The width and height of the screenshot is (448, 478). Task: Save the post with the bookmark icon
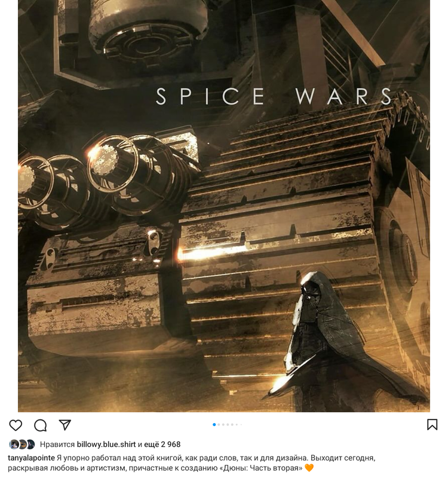tap(432, 425)
